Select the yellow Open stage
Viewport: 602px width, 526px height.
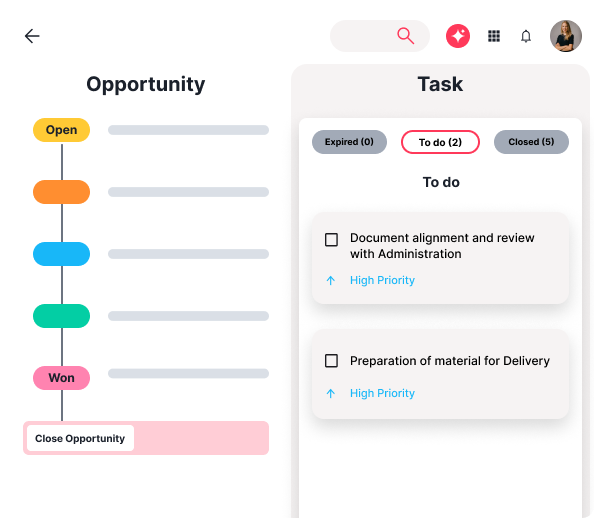[x=61, y=130]
